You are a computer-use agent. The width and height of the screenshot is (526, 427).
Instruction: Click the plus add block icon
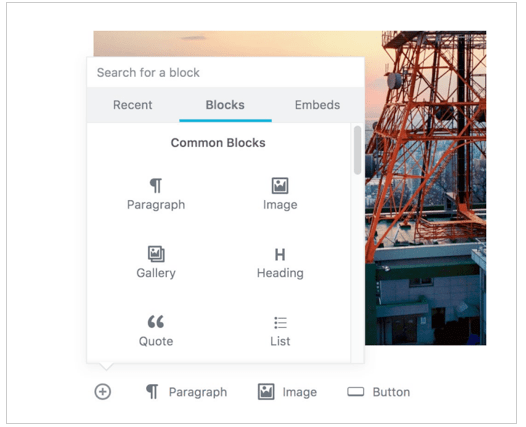103,391
